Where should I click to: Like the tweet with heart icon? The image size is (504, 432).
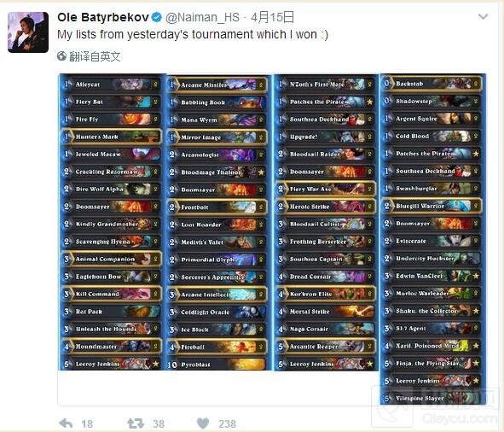[x=203, y=423]
